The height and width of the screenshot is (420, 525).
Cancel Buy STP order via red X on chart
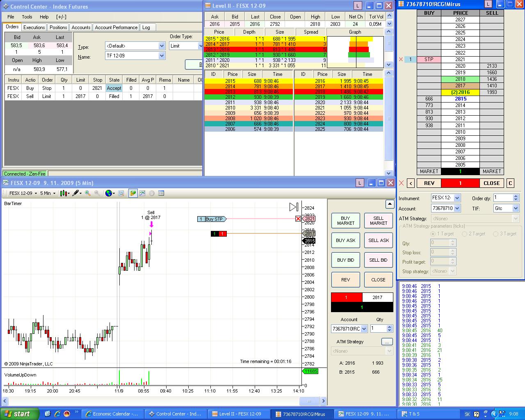tap(298, 219)
